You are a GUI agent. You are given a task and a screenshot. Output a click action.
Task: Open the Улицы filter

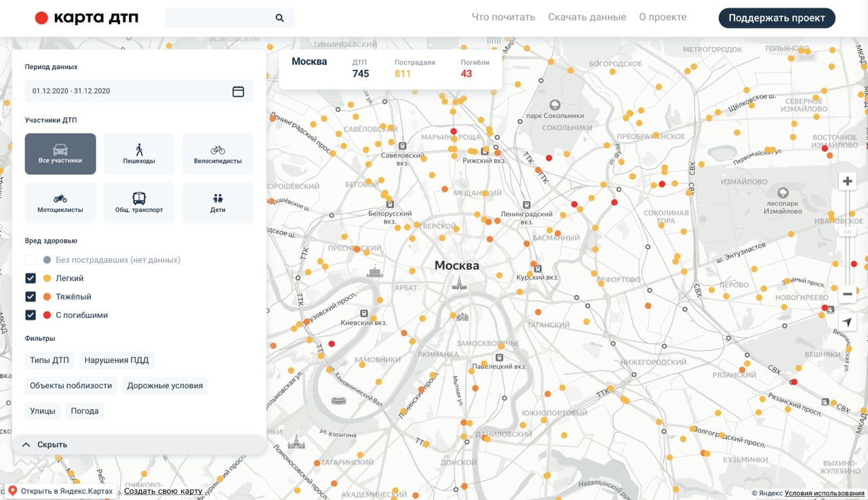(43, 411)
